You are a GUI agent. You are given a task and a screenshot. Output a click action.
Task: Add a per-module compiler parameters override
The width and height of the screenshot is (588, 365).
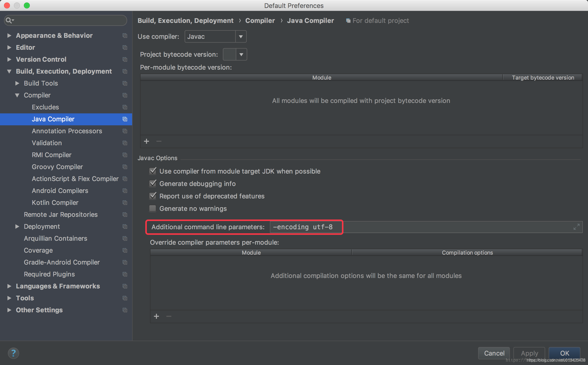click(156, 317)
